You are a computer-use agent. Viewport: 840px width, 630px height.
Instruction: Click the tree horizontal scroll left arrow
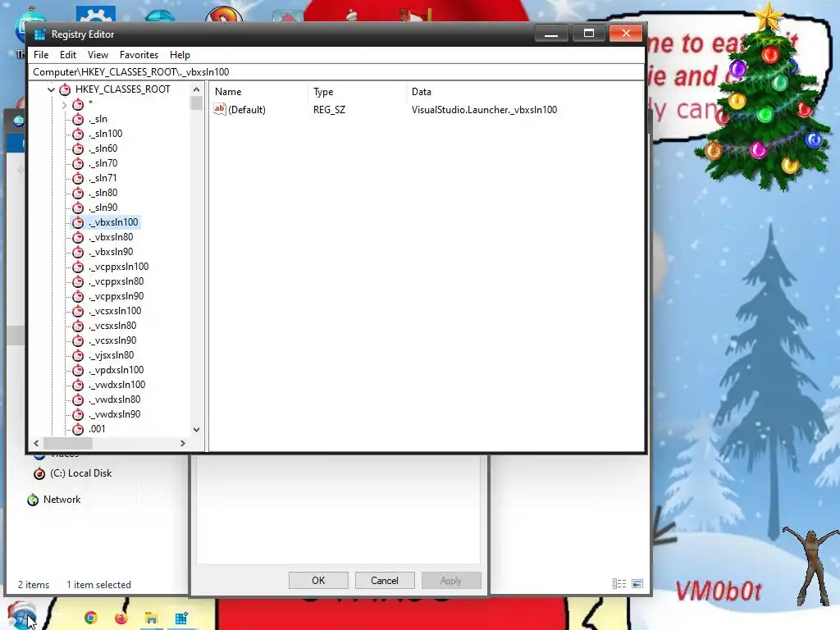click(36, 444)
